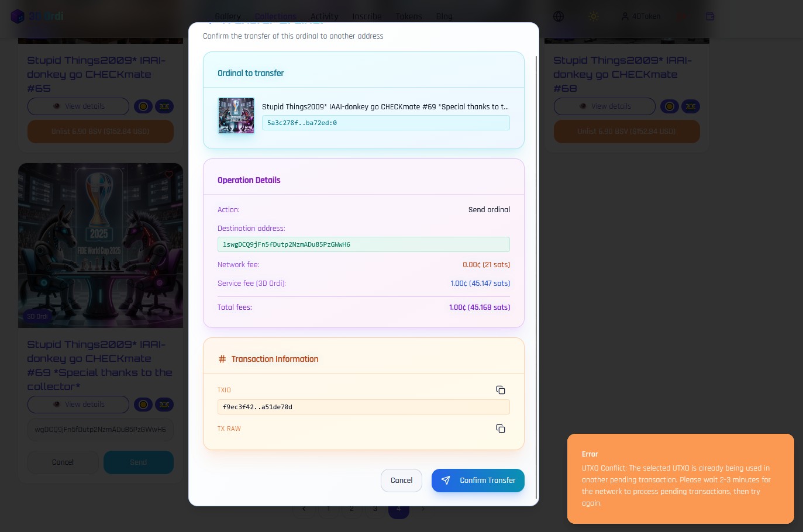View details of card #68
Image resolution: width=803 pixels, height=532 pixels.
pos(605,106)
